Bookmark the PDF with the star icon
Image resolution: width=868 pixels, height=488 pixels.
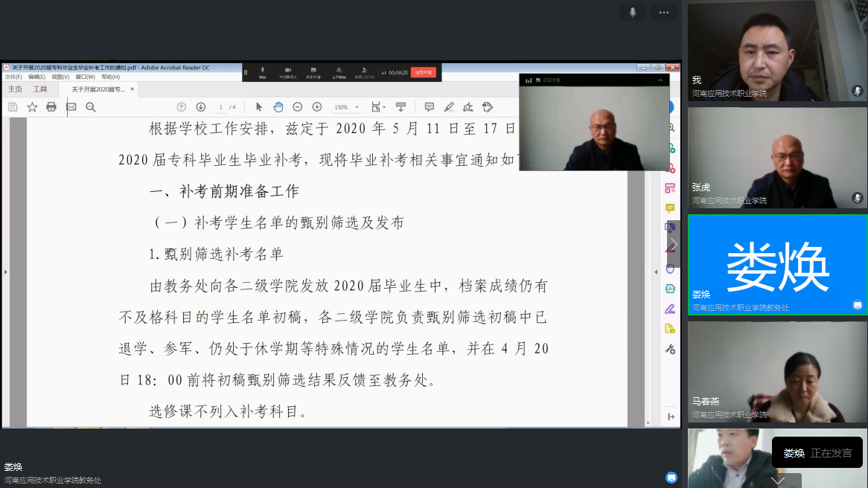tap(32, 107)
